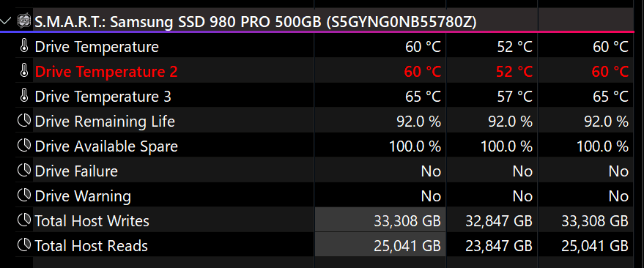
Task: Click gauge icon beside Drive Warning
Action: [24, 196]
